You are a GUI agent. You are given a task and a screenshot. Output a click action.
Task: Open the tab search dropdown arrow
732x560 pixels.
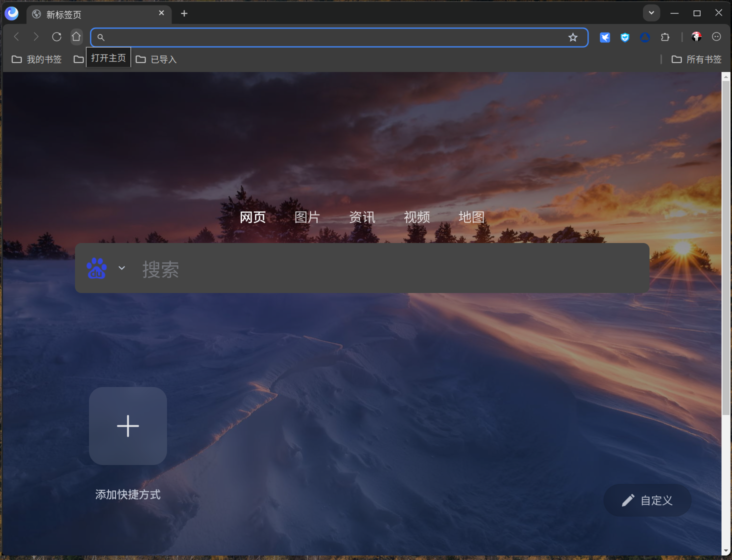(x=651, y=13)
